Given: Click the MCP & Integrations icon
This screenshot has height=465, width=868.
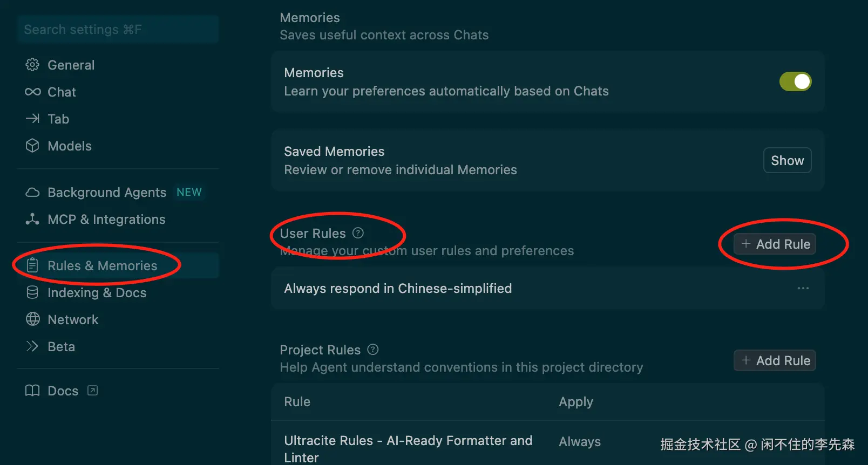Looking at the screenshot, I should (x=32, y=219).
